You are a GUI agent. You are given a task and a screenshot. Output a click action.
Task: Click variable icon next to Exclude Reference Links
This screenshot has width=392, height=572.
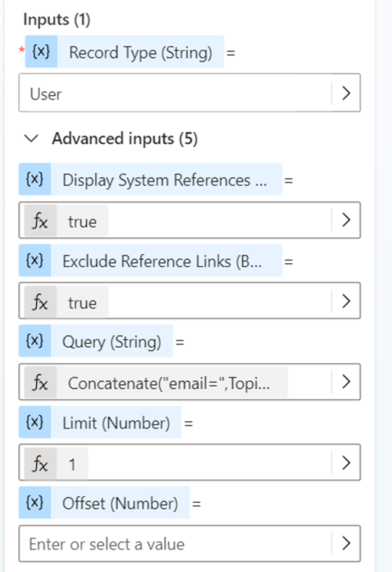coord(35,260)
